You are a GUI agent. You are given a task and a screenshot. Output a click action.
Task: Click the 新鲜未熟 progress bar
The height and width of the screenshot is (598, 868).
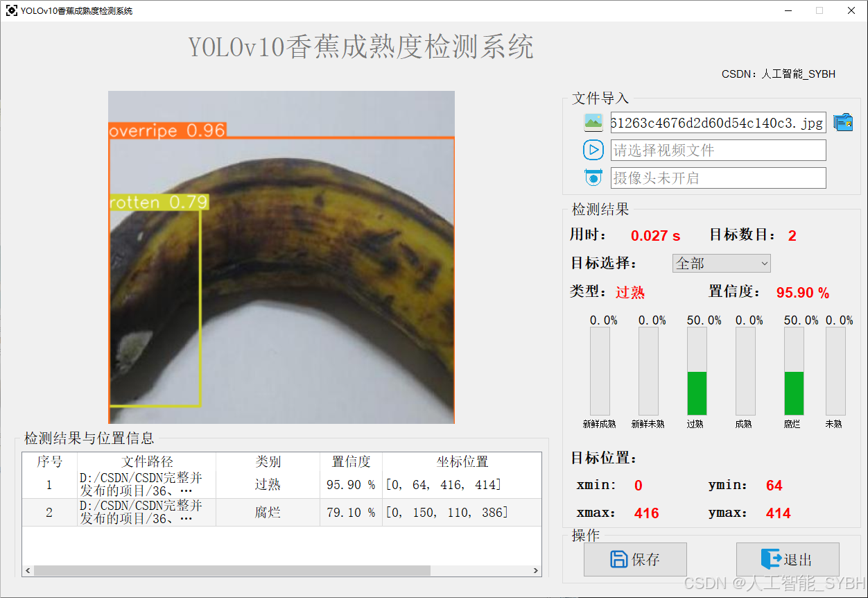coord(648,371)
